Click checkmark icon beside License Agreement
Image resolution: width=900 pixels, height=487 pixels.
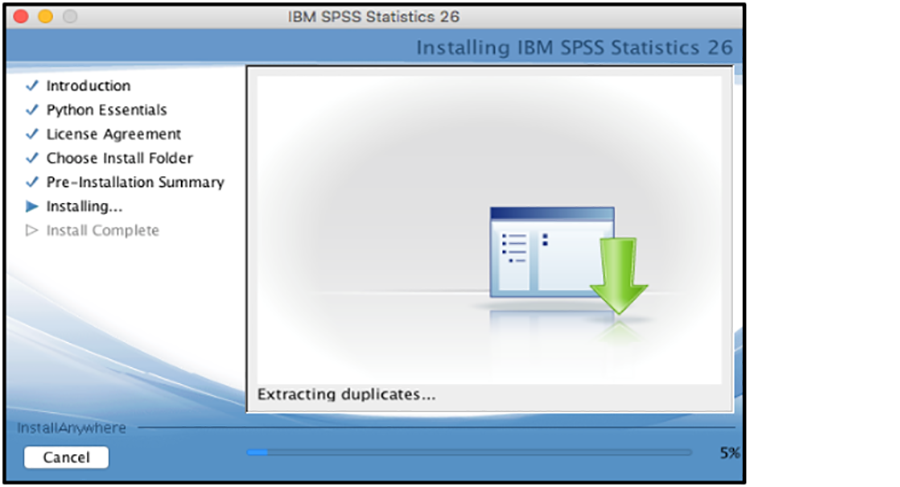click(x=32, y=134)
